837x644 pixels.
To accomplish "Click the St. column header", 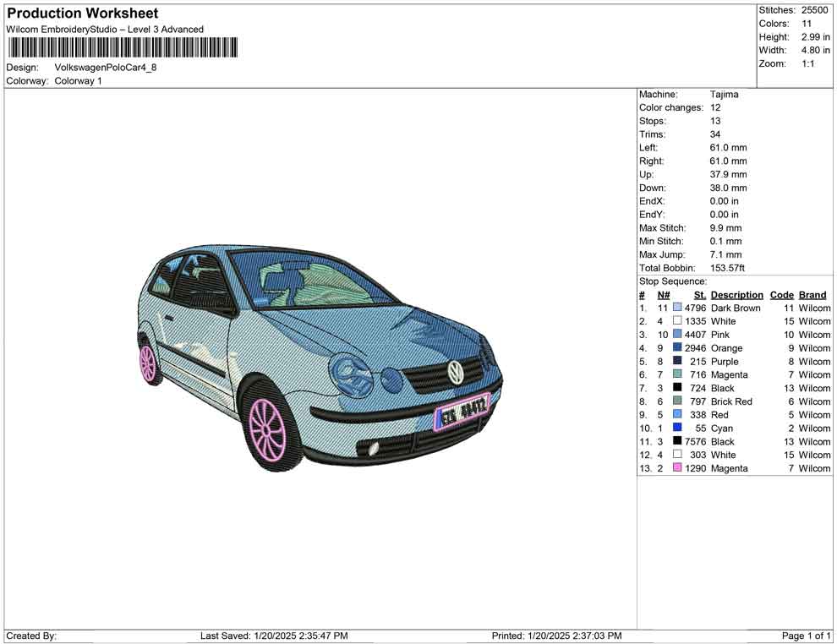I will (x=699, y=294).
